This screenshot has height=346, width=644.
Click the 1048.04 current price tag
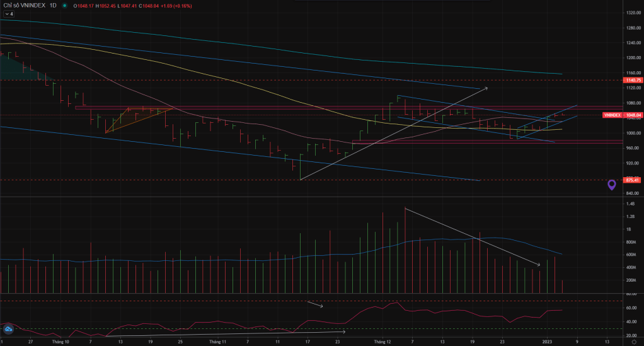click(x=633, y=115)
